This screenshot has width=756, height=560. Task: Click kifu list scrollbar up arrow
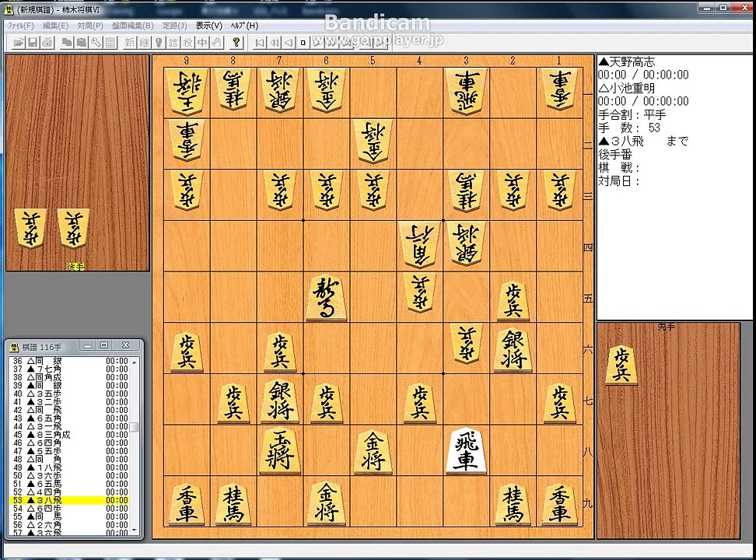tap(135, 361)
